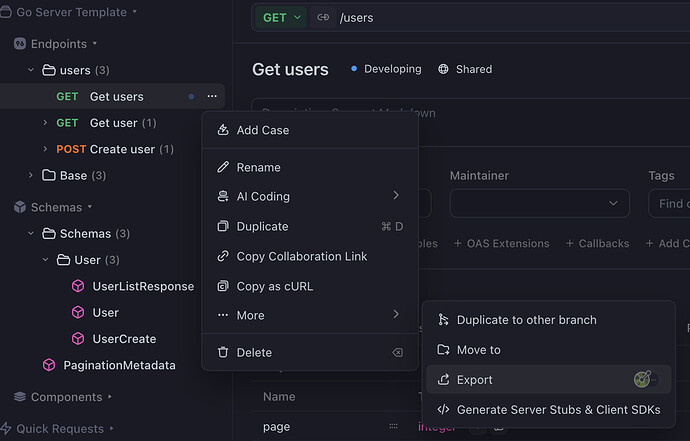Click the Developing status label
690x441 pixels.
click(392, 70)
